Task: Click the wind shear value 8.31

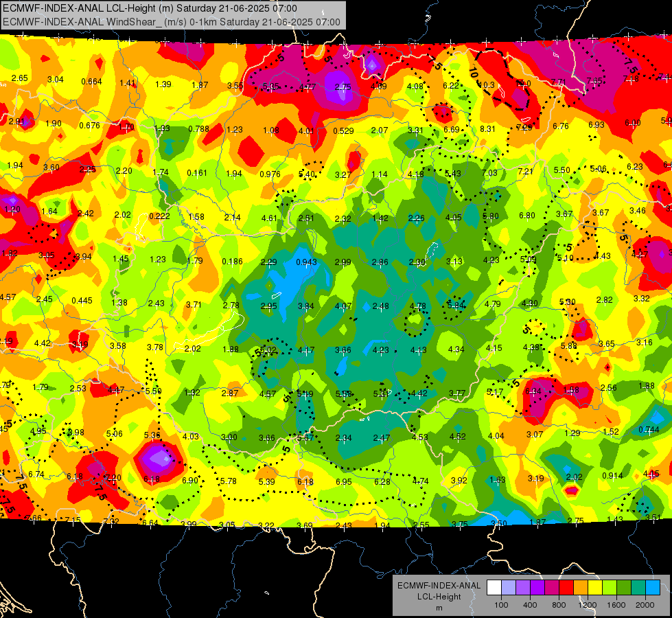Action: coord(488,128)
